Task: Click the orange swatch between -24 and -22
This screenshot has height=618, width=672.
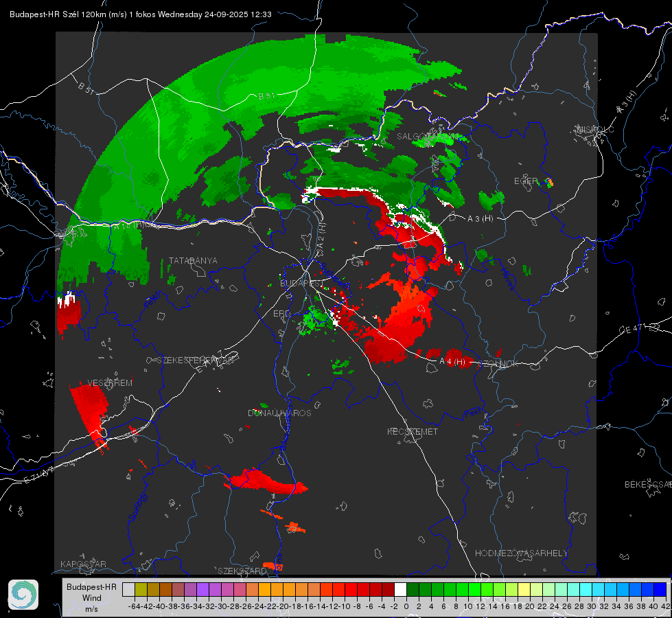Action: 264,589
